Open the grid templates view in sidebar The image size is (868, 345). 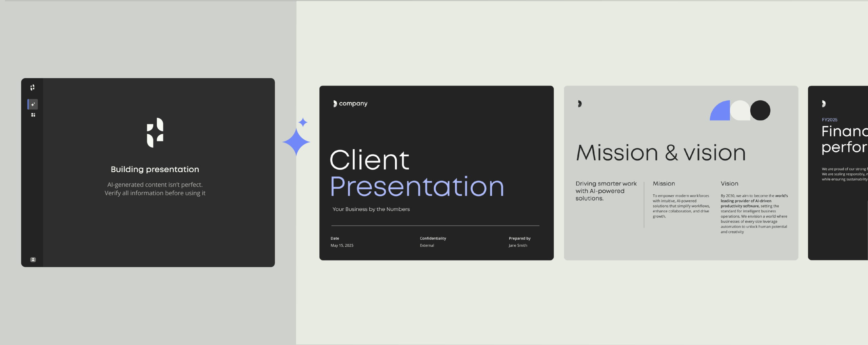[33, 115]
